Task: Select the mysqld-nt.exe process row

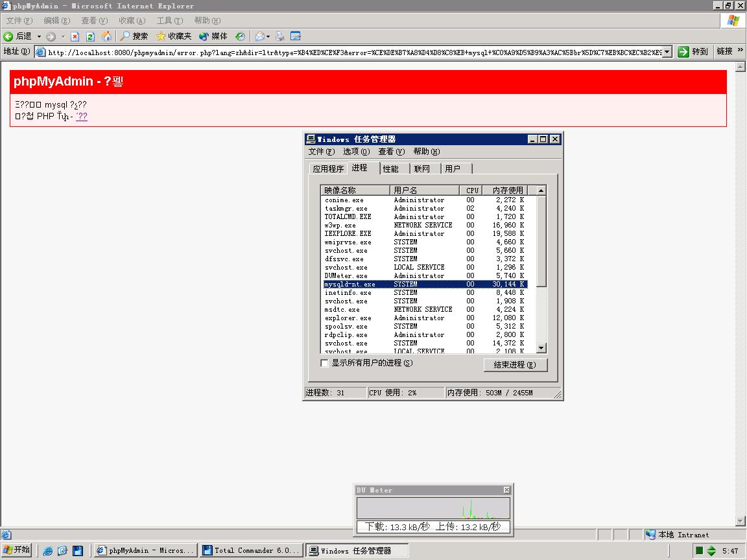Action: [x=425, y=285]
